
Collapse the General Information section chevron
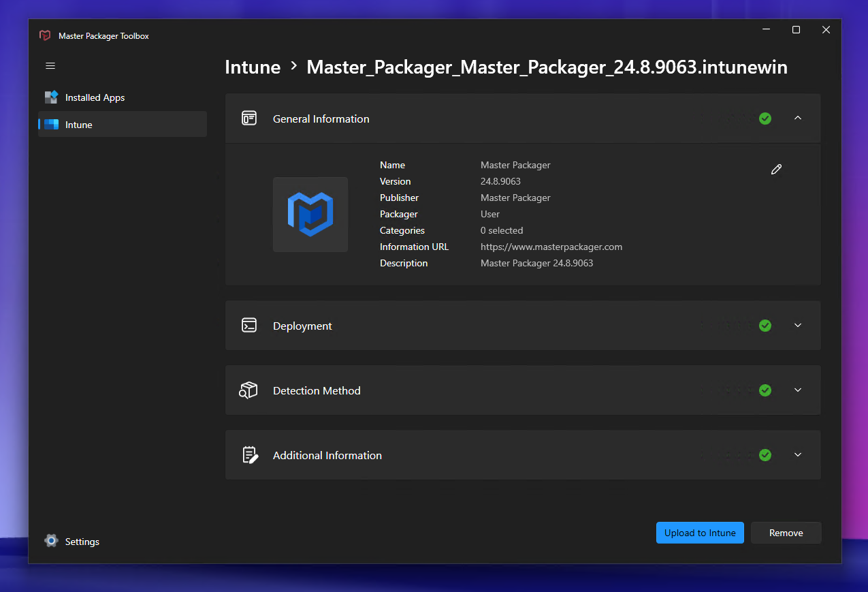[x=798, y=119]
